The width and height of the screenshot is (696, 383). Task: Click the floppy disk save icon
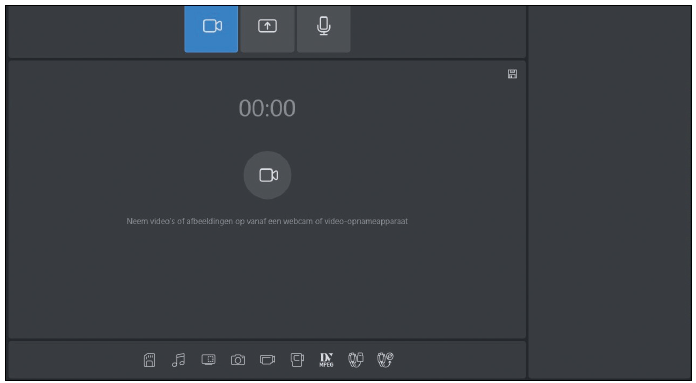coord(512,74)
